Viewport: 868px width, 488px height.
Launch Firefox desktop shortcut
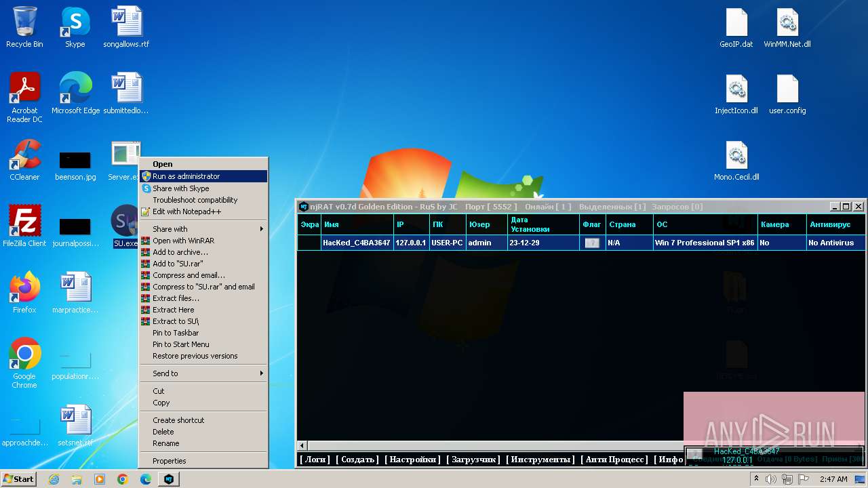[x=24, y=293]
